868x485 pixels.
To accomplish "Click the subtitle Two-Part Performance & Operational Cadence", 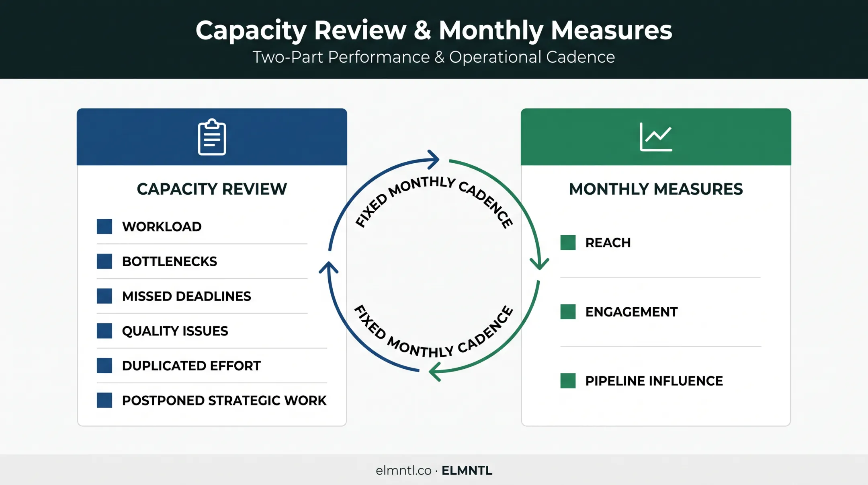I will 434,57.
